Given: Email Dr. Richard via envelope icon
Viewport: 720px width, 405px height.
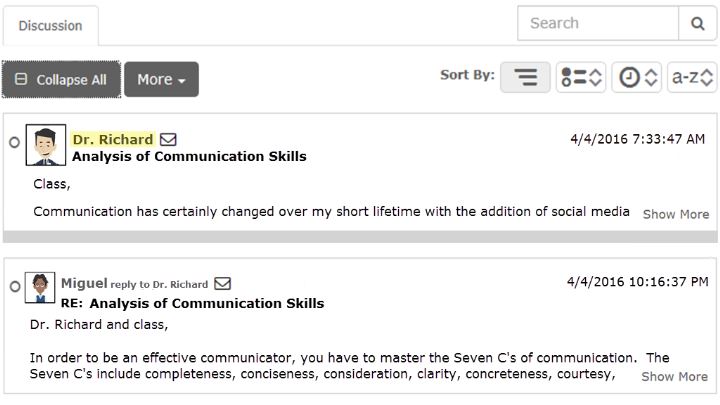Looking at the screenshot, I should tap(168, 139).
